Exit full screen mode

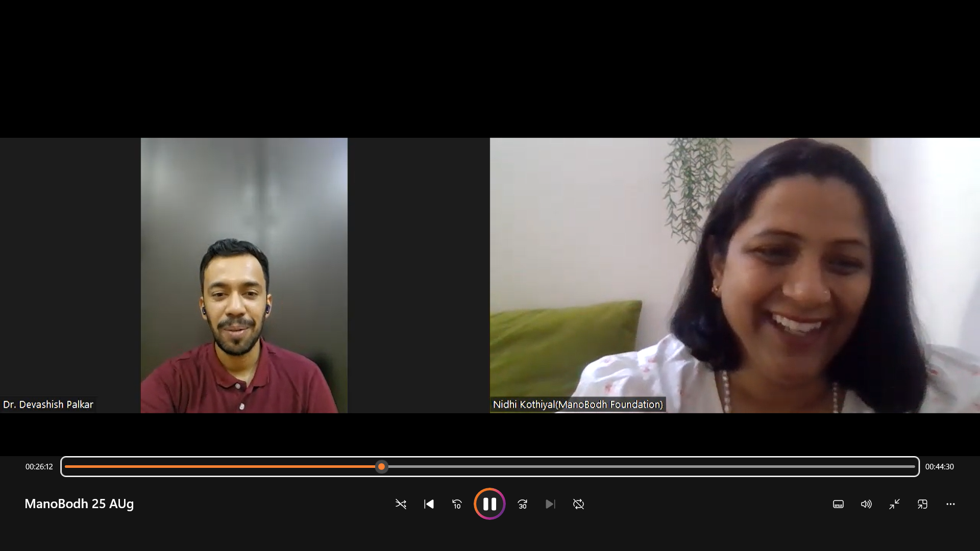[x=894, y=504]
